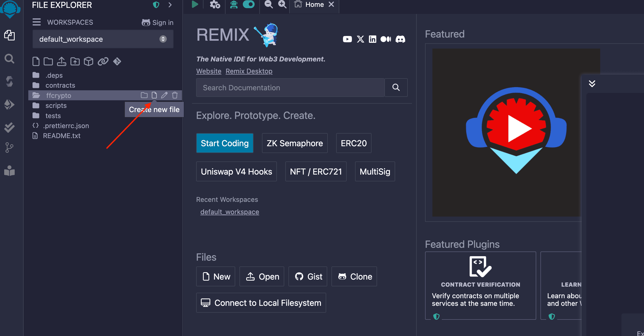
Task: Click the connect to localhost link icon
Action: point(103,61)
